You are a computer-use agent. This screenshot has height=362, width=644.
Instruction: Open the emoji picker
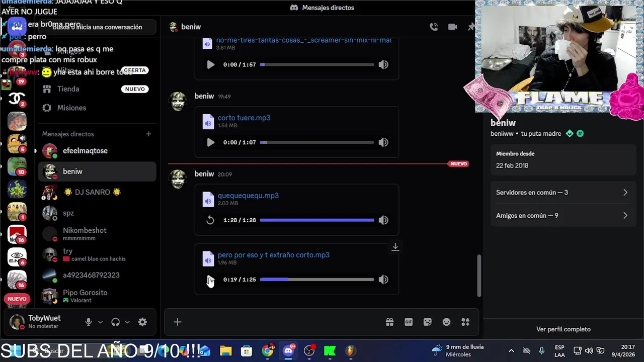[447, 322]
